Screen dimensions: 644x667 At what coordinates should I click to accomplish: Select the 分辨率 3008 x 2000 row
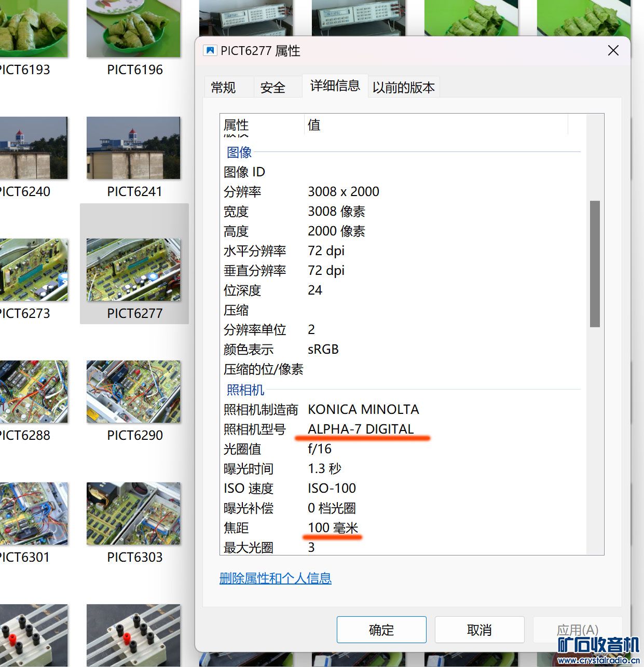point(402,191)
